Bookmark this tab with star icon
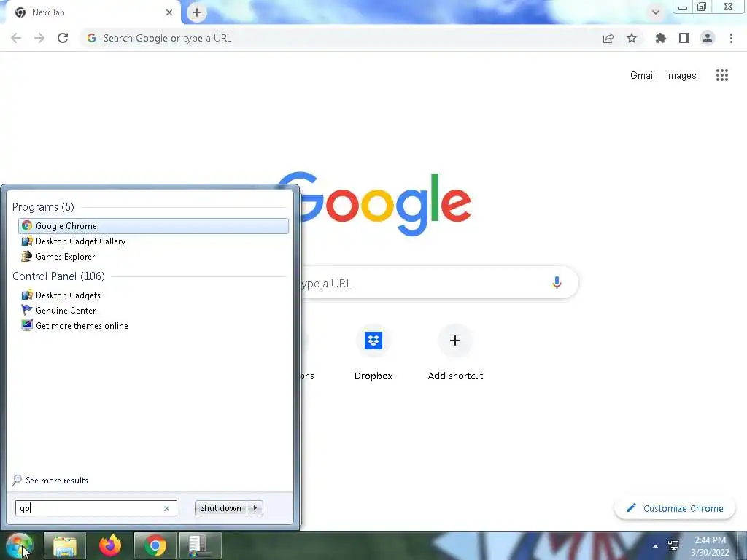Image resolution: width=747 pixels, height=560 pixels. (x=632, y=38)
